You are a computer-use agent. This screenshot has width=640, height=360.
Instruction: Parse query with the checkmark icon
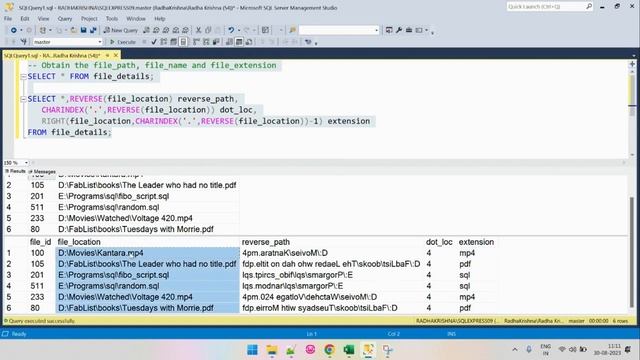(154, 42)
